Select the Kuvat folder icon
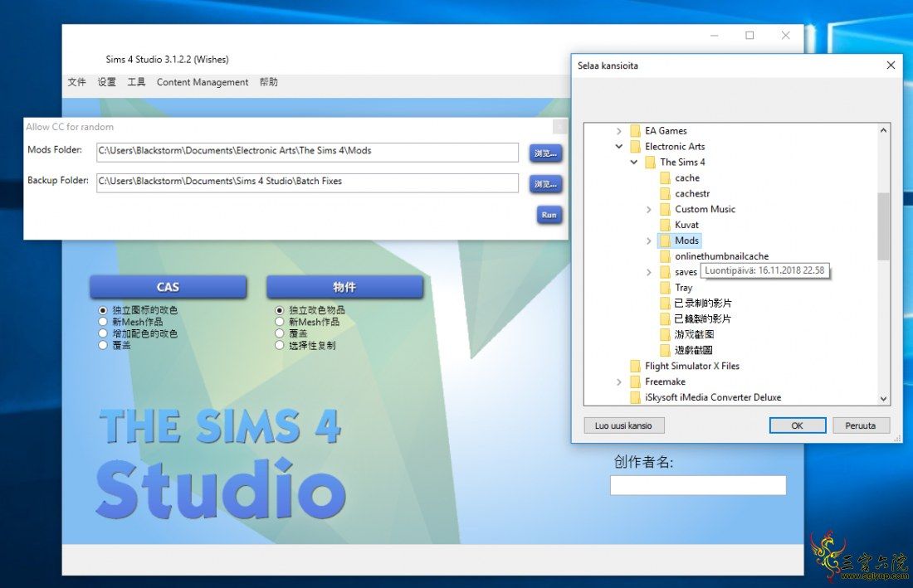The width and height of the screenshot is (913, 588). [x=665, y=225]
